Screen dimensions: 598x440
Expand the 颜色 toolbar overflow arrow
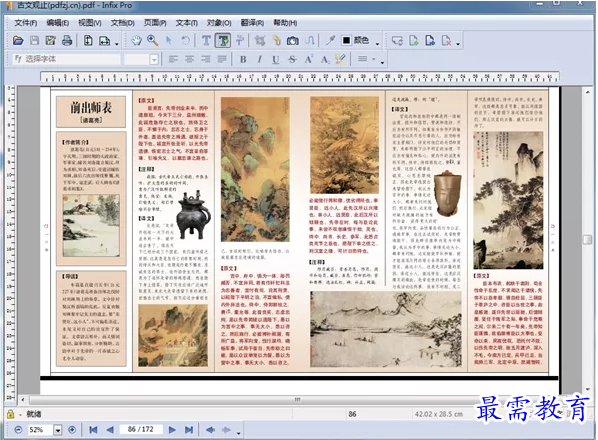tap(378, 44)
